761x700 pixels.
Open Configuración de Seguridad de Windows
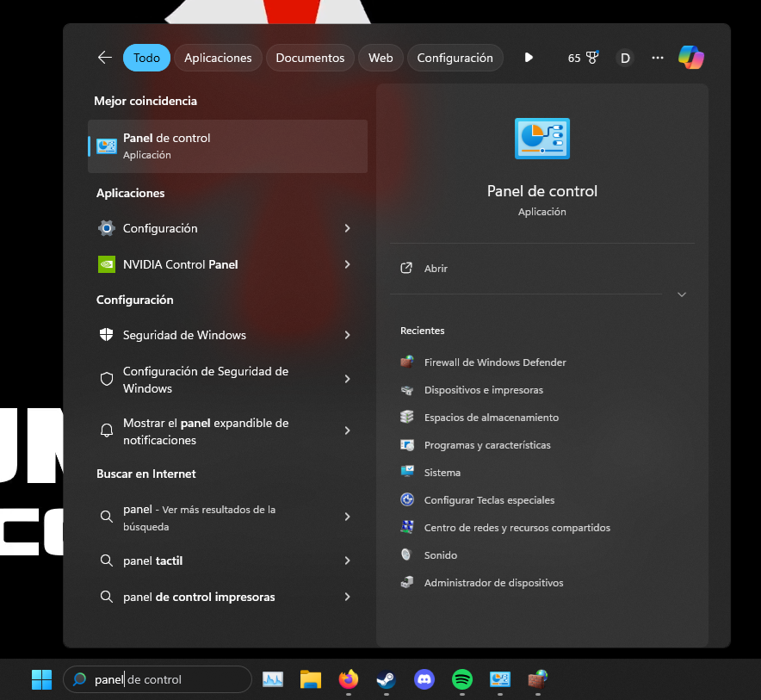(x=227, y=380)
